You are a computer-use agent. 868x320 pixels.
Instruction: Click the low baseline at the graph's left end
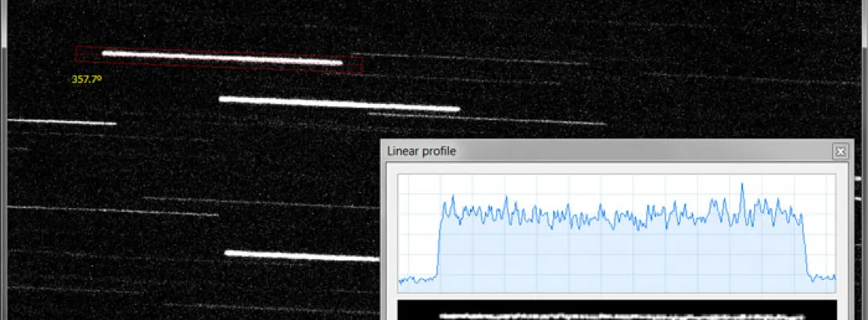pos(416,279)
